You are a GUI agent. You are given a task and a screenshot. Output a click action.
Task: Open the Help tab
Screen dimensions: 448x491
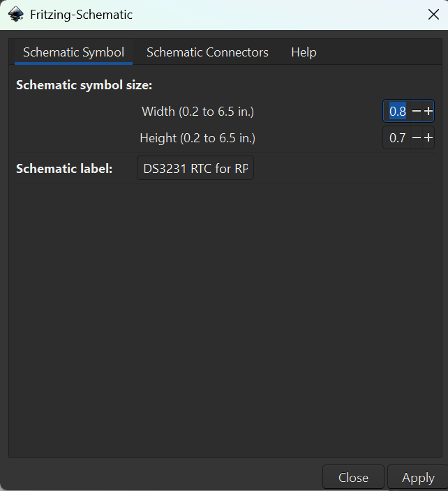click(304, 52)
